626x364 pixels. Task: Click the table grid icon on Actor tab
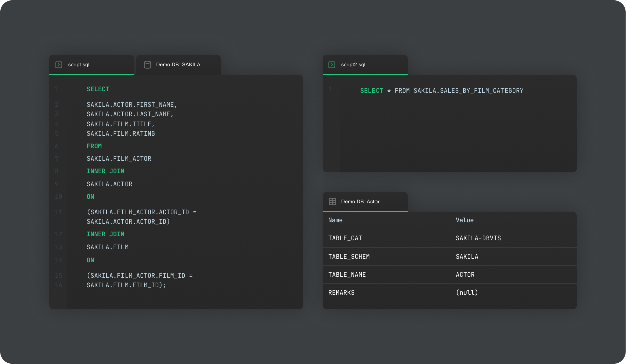tap(332, 201)
